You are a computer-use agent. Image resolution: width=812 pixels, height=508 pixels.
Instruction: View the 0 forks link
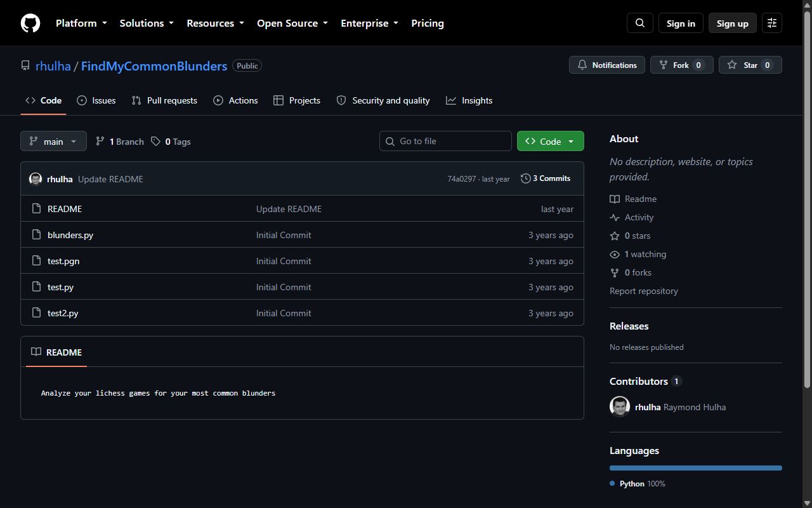click(x=631, y=272)
